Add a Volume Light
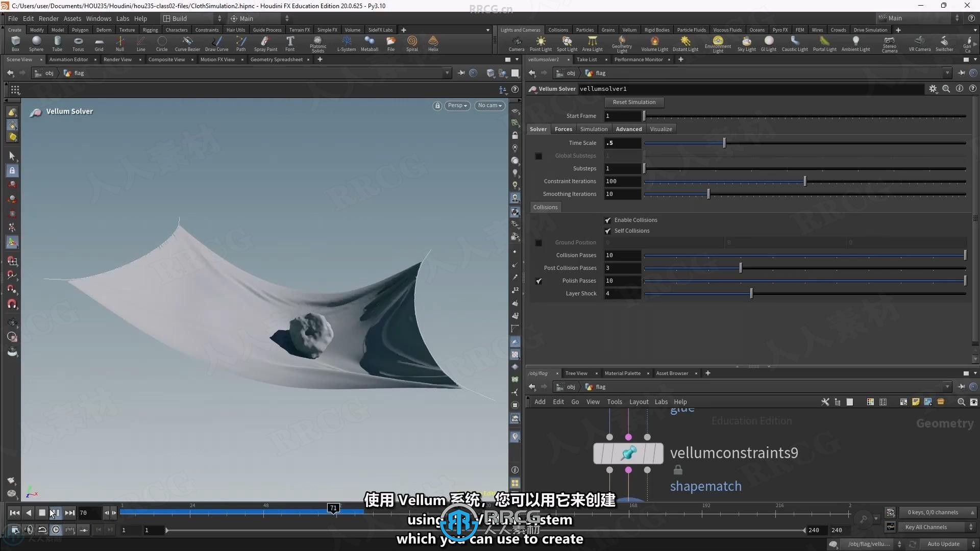This screenshot has width=980, height=551. point(655,44)
